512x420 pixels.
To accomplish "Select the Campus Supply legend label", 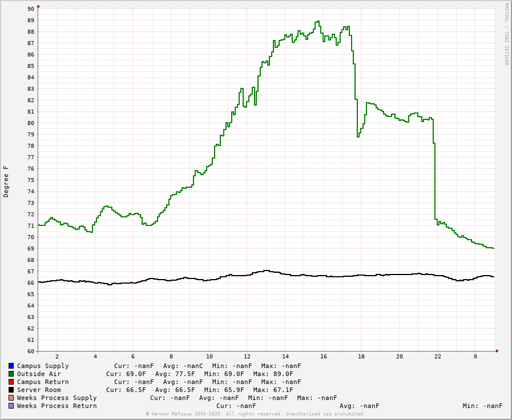I will tap(43, 366).
